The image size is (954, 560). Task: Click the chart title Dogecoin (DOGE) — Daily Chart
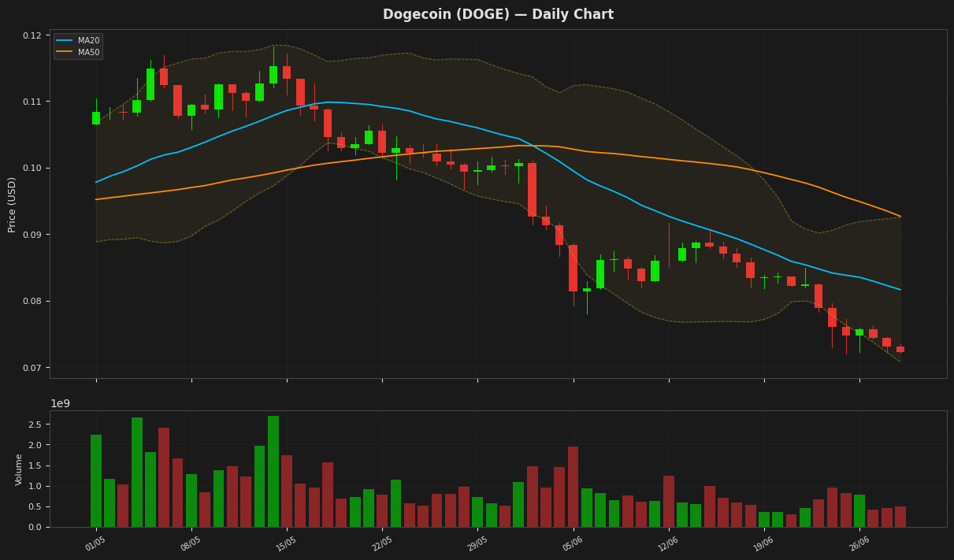(498, 14)
